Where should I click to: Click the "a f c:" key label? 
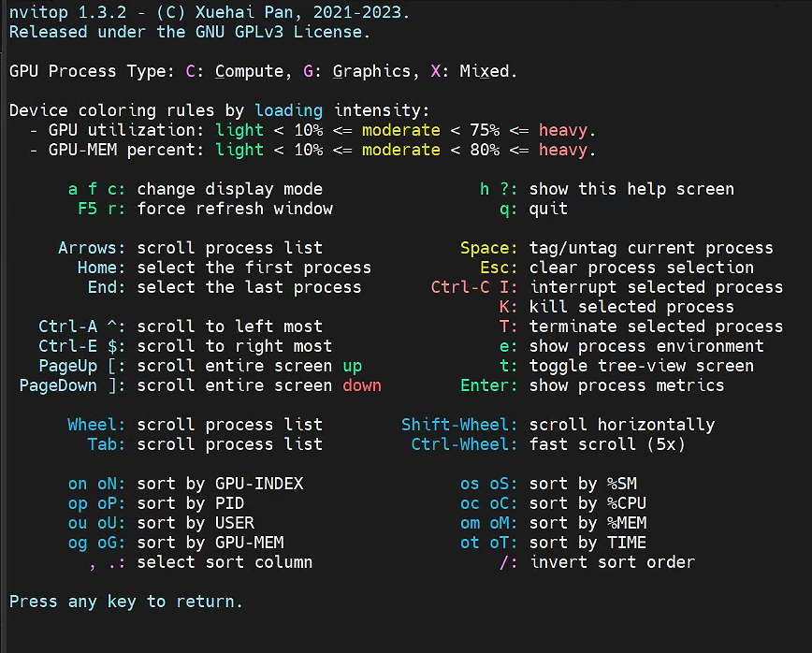click(97, 189)
